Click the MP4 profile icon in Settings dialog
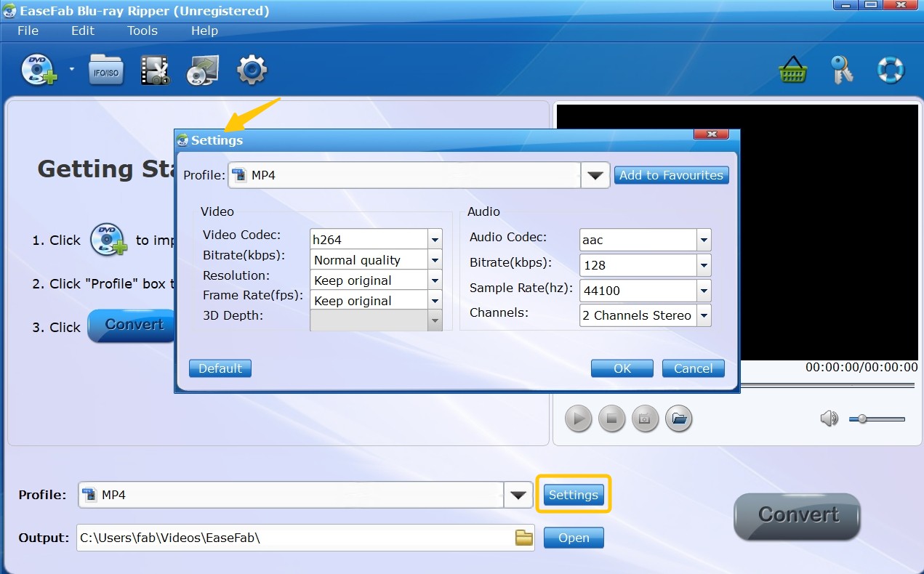 tap(238, 175)
